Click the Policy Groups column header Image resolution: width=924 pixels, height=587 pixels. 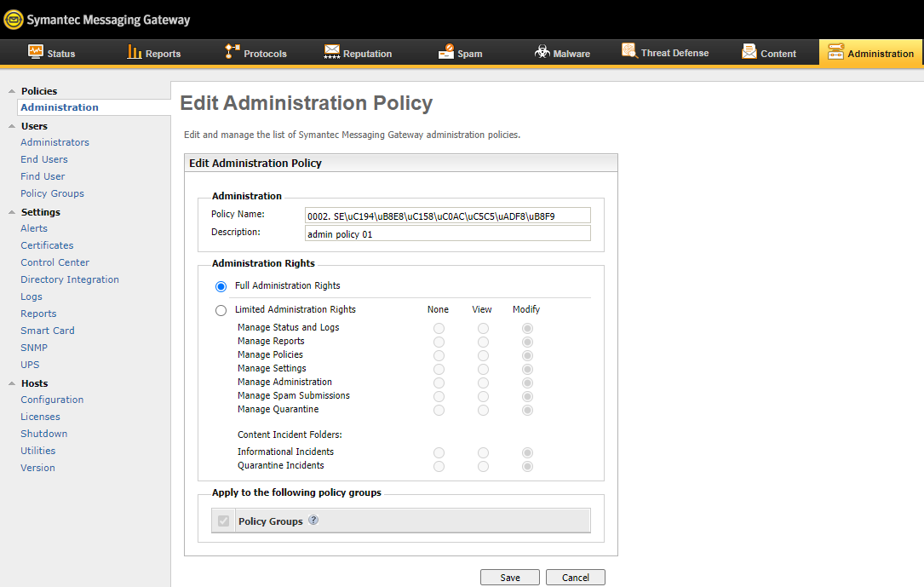pos(271,521)
